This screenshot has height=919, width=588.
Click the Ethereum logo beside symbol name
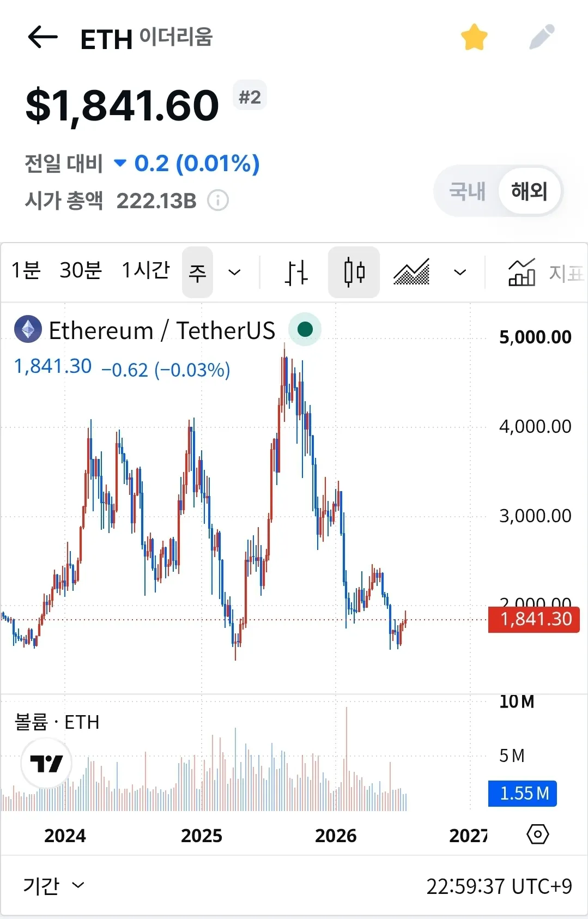[28, 329]
